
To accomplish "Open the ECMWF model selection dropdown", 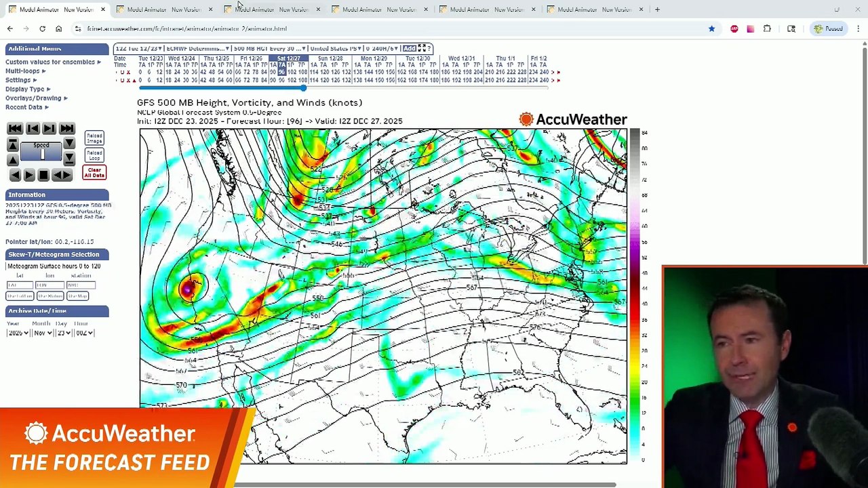I will point(198,48).
